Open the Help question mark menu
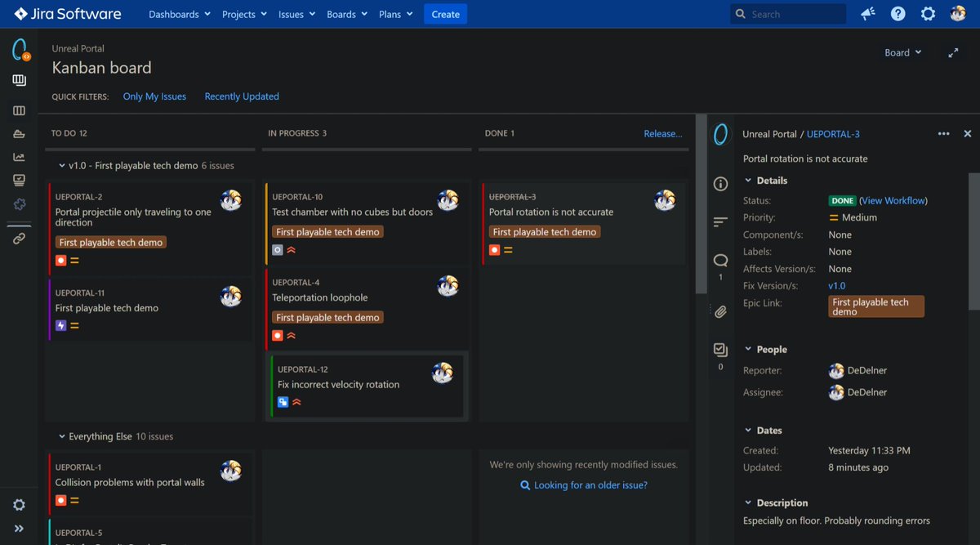 [x=898, y=14]
